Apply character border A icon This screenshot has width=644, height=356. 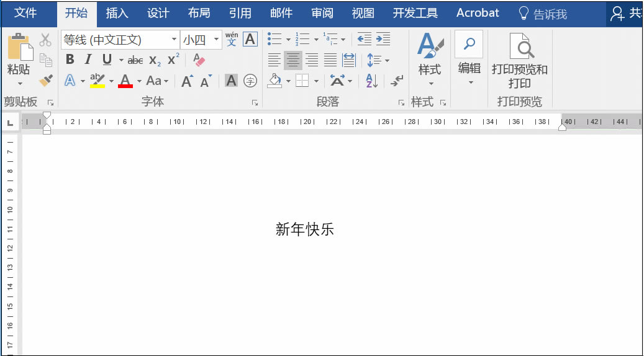(250, 39)
